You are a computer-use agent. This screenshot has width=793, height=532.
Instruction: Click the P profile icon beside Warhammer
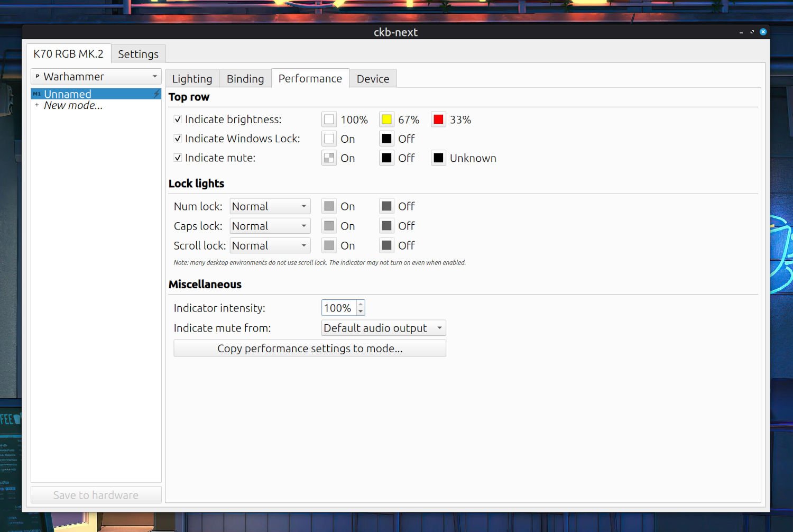click(37, 76)
